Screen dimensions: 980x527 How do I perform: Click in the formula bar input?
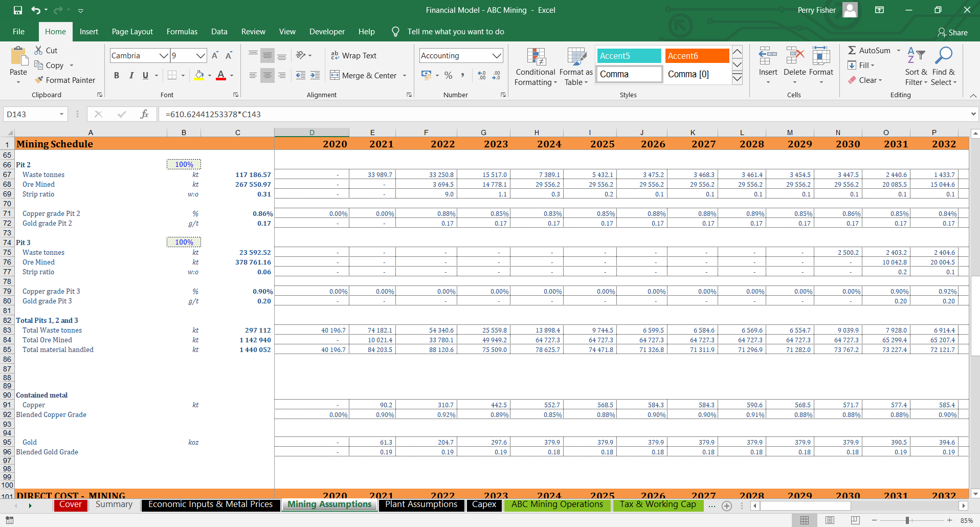point(563,114)
